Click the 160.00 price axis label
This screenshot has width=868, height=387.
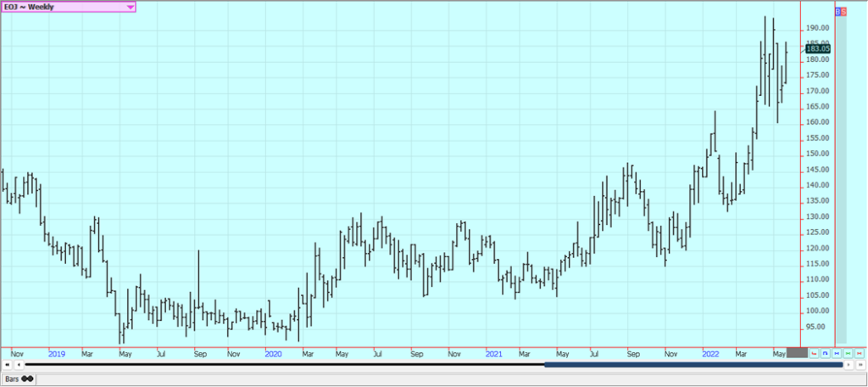tap(817, 122)
